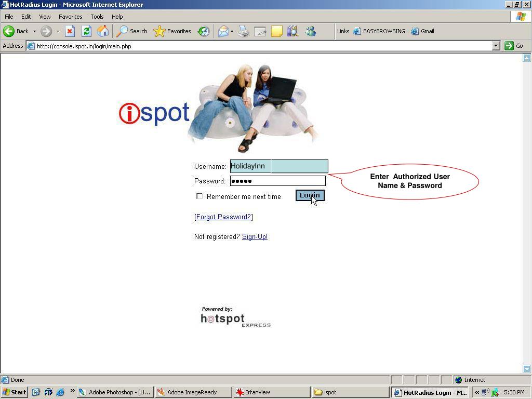Click into the Password field
This screenshot has width=532, height=399.
(x=277, y=181)
